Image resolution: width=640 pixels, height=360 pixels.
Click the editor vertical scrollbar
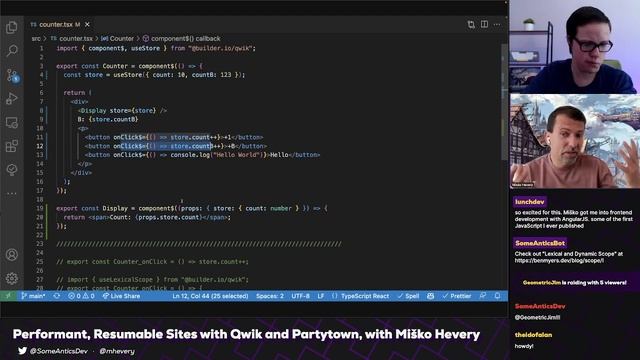tap(504, 102)
